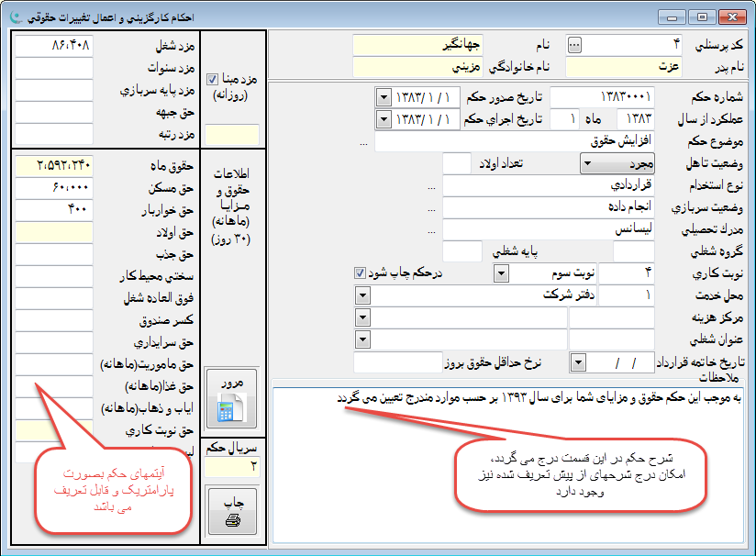
Task: Click ellipsis beside وضعیت سربازی field
Action: (x=431, y=208)
